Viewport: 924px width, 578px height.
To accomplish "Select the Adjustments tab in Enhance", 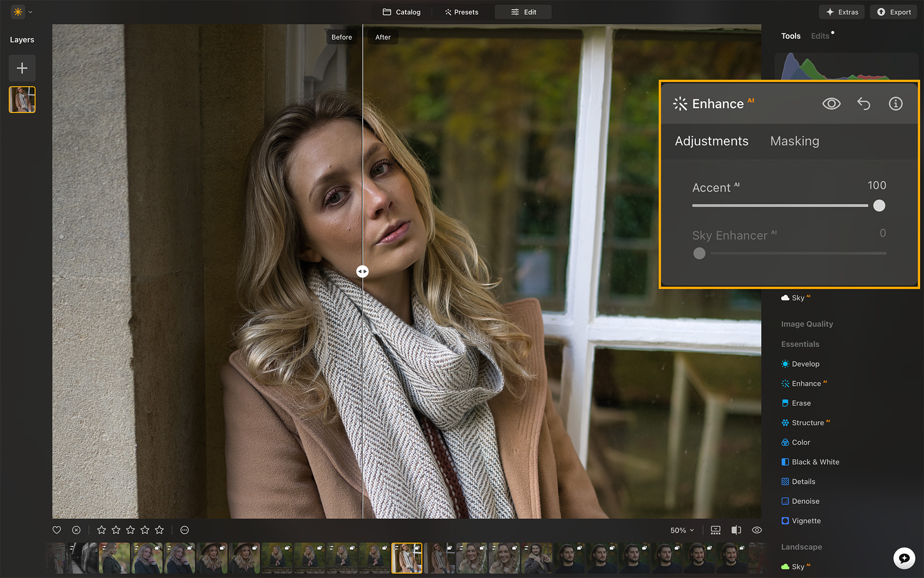I will [711, 141].
